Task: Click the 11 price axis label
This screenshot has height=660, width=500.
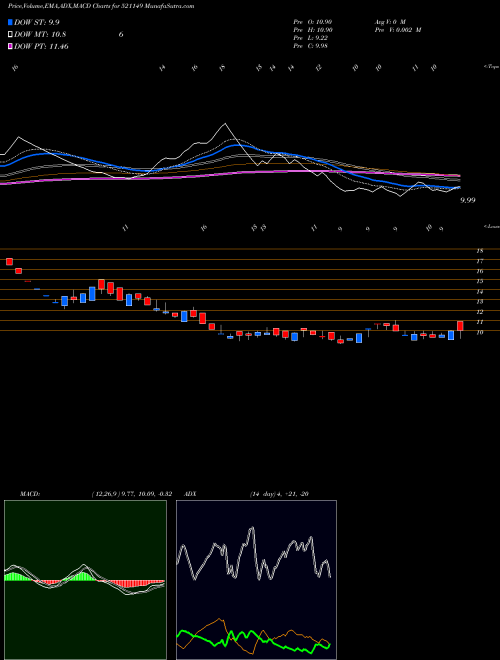Action: [x=479, y=322]
